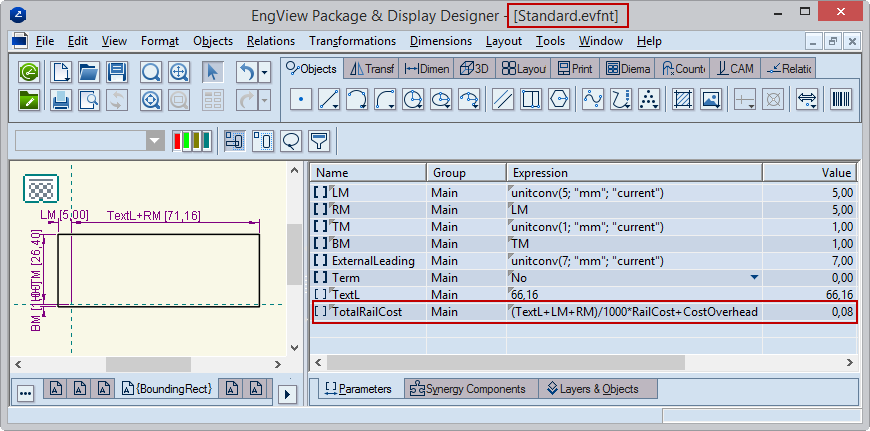Click the ellipsis button beside drawing tabs

click(26, 393)
